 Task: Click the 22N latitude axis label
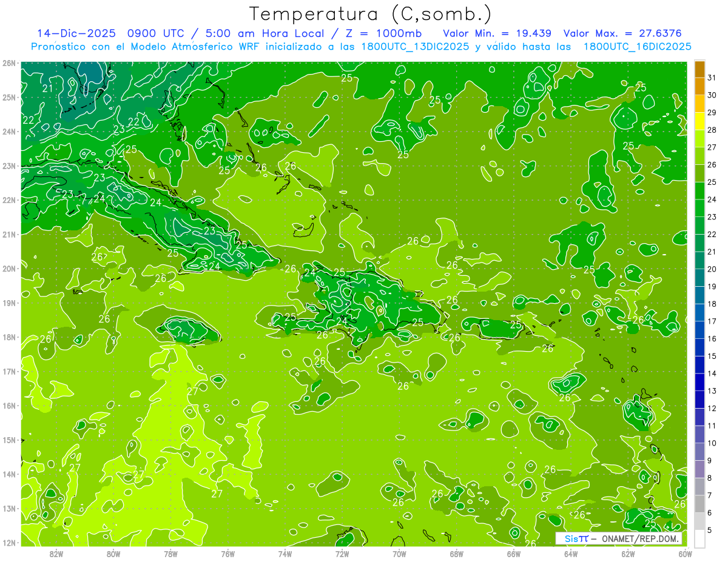[9, 200]
